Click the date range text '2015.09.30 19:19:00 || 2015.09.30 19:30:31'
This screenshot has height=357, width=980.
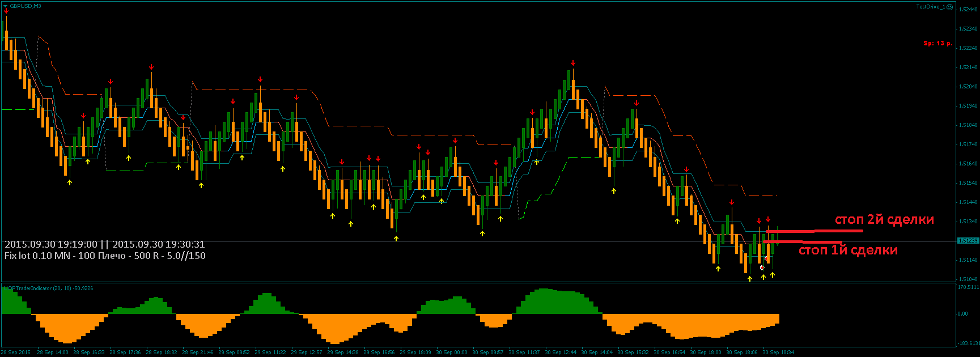[x=105, y=244]
